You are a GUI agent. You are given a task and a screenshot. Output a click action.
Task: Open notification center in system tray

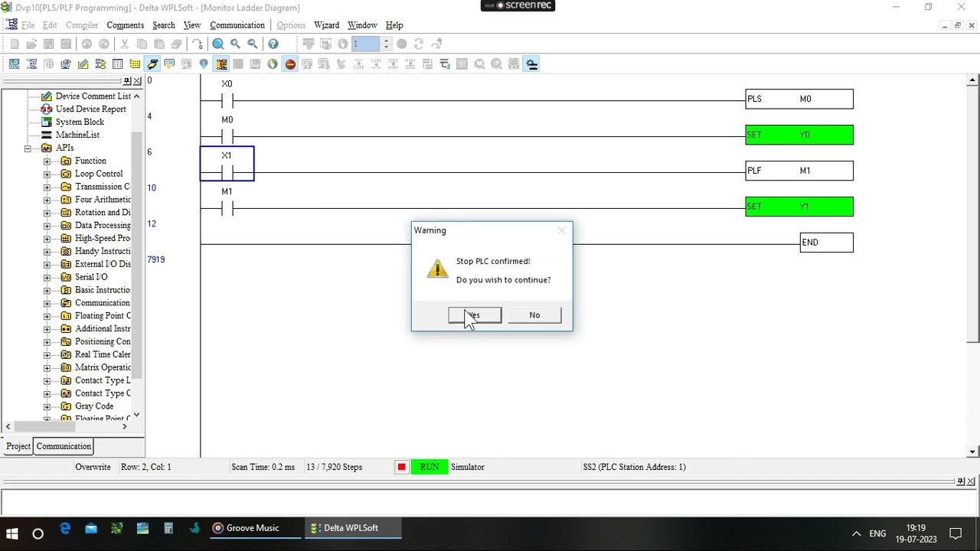point(955,533)
